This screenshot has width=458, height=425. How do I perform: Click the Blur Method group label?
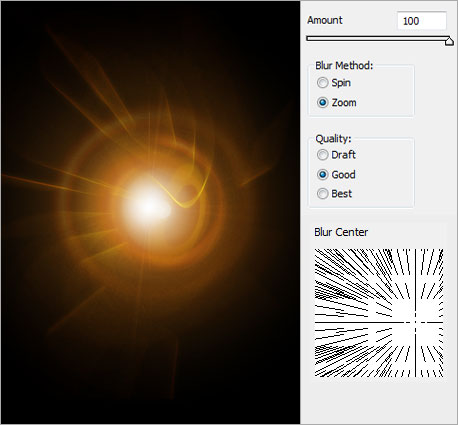point(344,65)
